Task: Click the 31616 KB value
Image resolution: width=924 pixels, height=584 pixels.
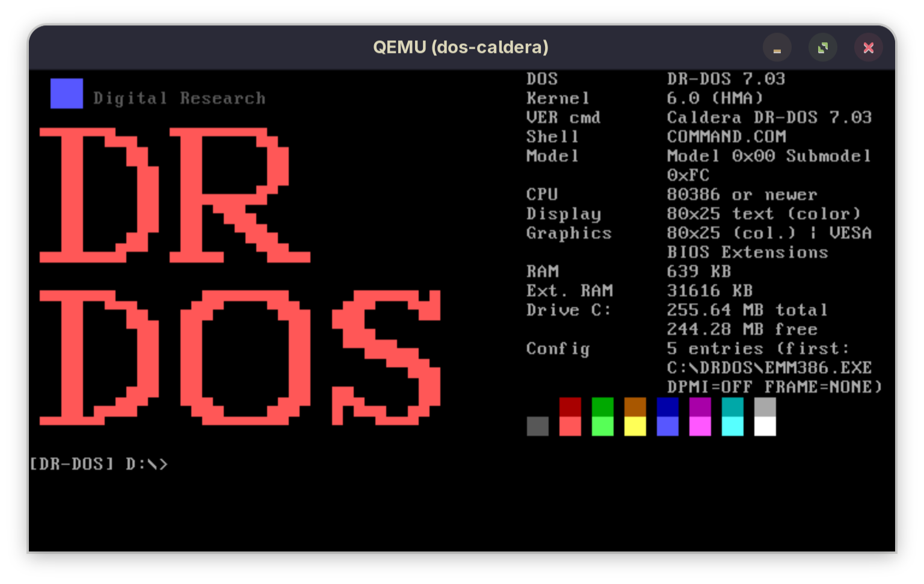Action: 710,291
